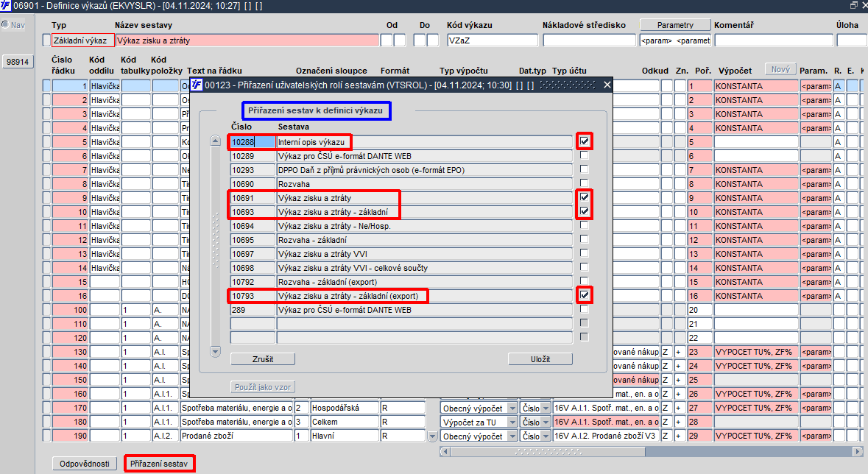
Task: Uncheck the Interní opis výkazu checkbox
Action: pyautogui.click(x=584, y=141)
